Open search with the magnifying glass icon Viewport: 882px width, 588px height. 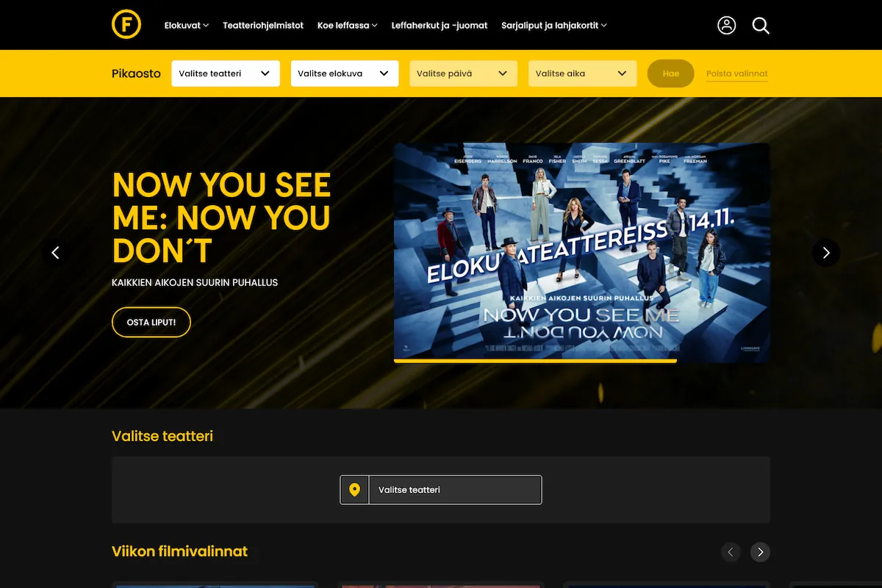tap(761, 26)
